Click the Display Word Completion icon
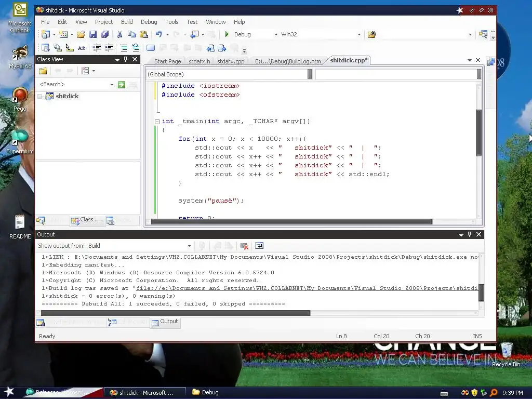The image size is (532, 399). point(82,48)
